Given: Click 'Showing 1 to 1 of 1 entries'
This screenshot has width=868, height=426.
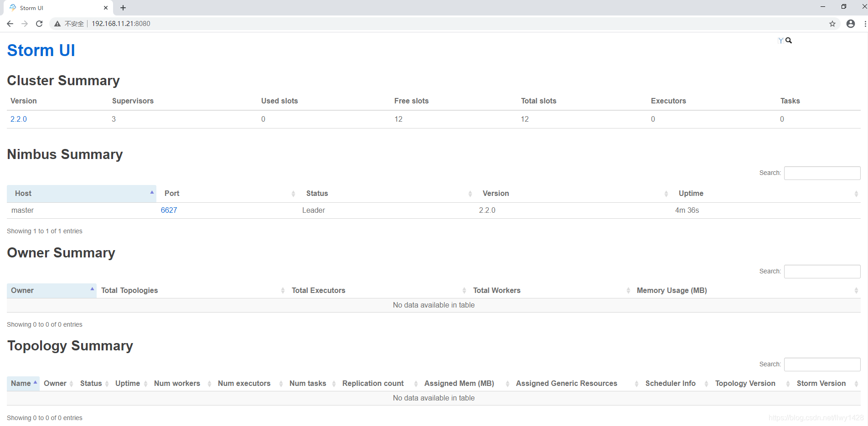Looking at the screenshot, I should [45, 231].
